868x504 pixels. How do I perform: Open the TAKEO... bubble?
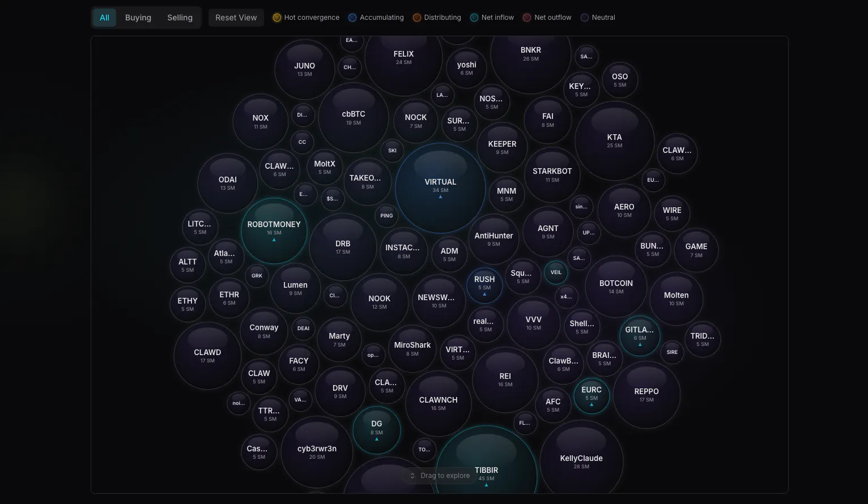(x=367, y=182)
